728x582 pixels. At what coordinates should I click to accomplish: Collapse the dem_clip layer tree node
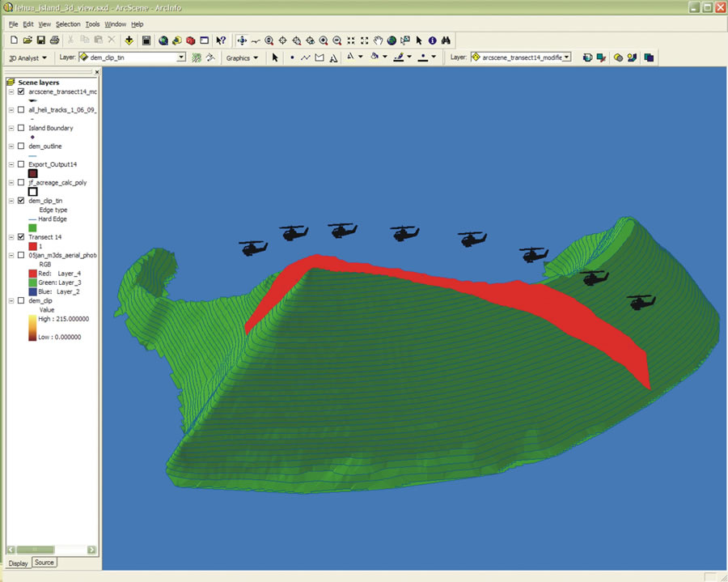[11, 300]
